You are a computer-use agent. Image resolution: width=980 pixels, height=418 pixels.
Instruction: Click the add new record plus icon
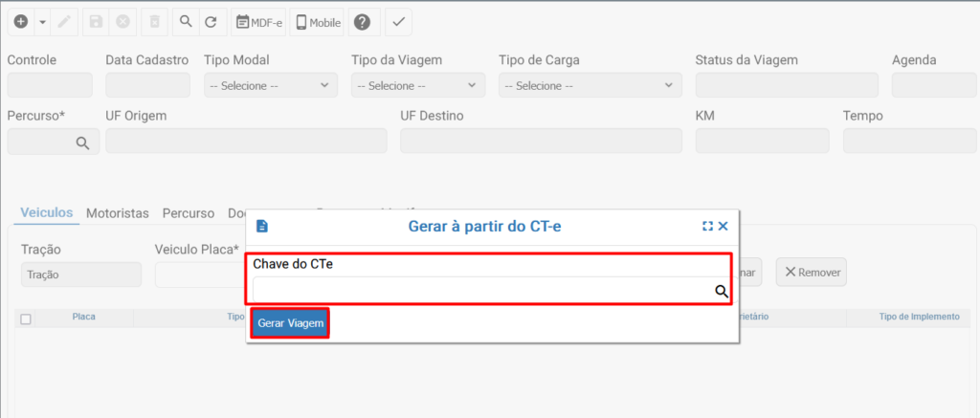pos(21,22)
